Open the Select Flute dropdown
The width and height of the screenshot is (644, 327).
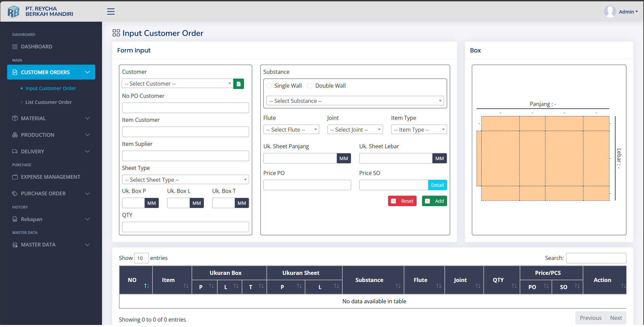click(291, 130)
